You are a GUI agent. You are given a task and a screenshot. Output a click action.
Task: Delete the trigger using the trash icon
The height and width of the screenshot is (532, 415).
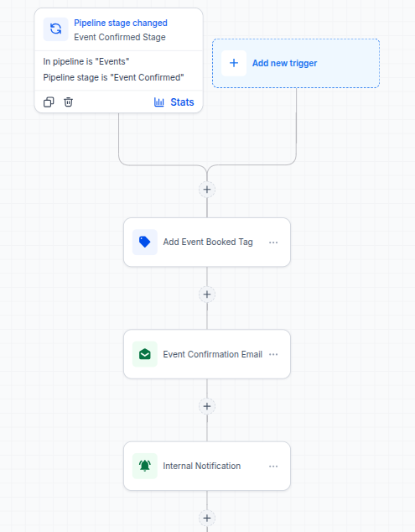tap(68, 102)
